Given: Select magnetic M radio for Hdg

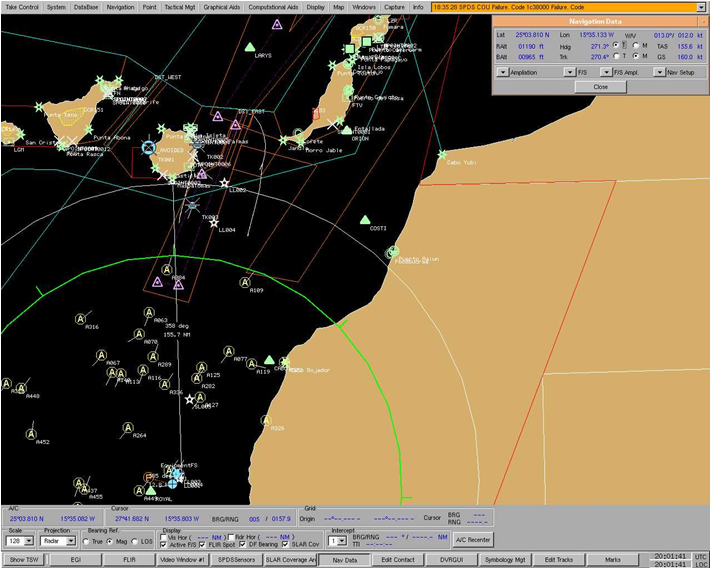Looking at the screenshot, I should (636, 45).
